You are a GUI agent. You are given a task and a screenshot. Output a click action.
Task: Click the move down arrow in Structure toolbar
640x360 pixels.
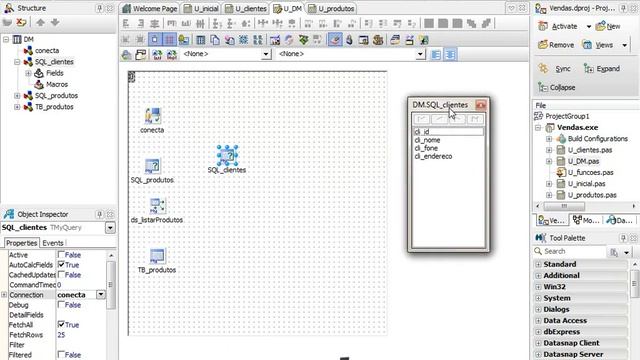coord(55,22)
